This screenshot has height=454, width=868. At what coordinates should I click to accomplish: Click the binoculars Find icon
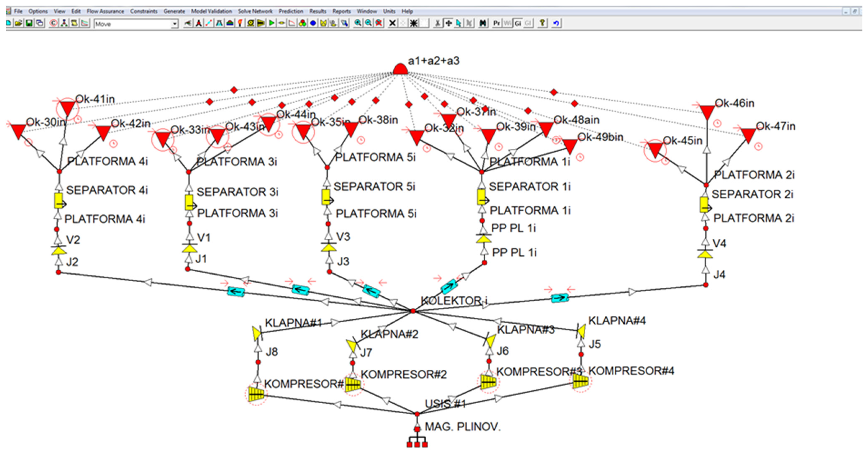click(483, 23)
